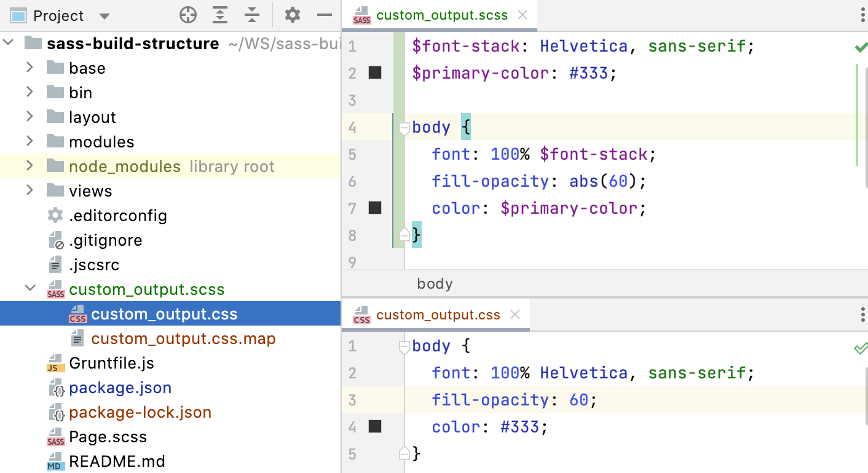
Task: Click the green inspection checkmark in the scss editor
Action: click(x=861, y=47)
